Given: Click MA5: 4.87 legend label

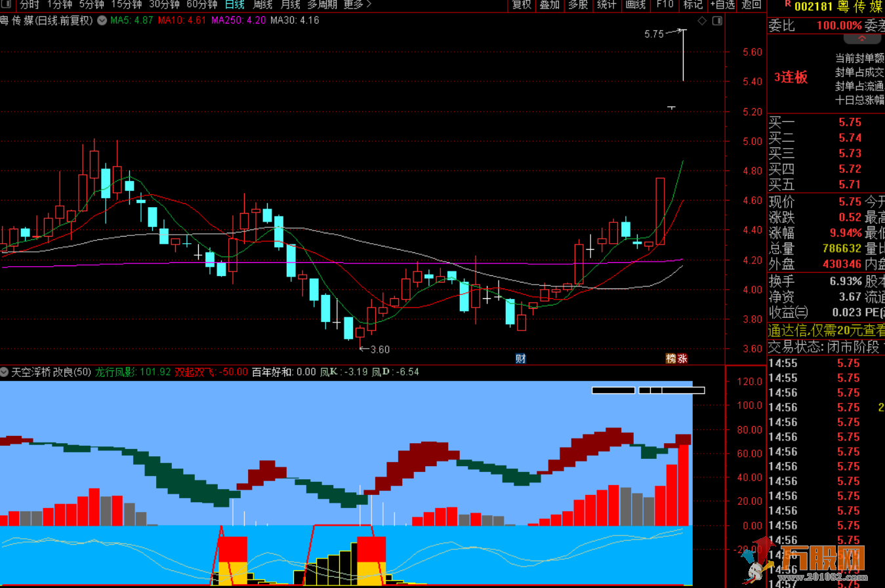Looking at the screenshot, I should [x=132, y=20].
